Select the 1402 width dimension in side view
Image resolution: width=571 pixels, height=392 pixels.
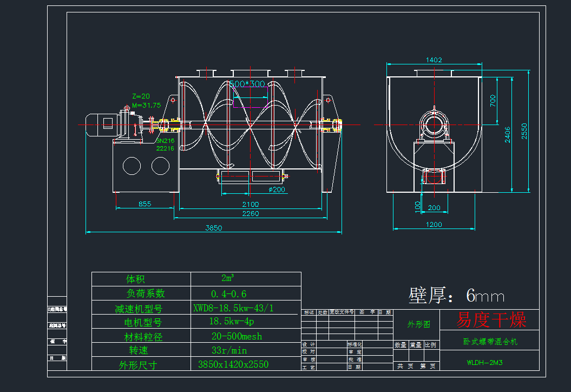click(x=434, y=60)
